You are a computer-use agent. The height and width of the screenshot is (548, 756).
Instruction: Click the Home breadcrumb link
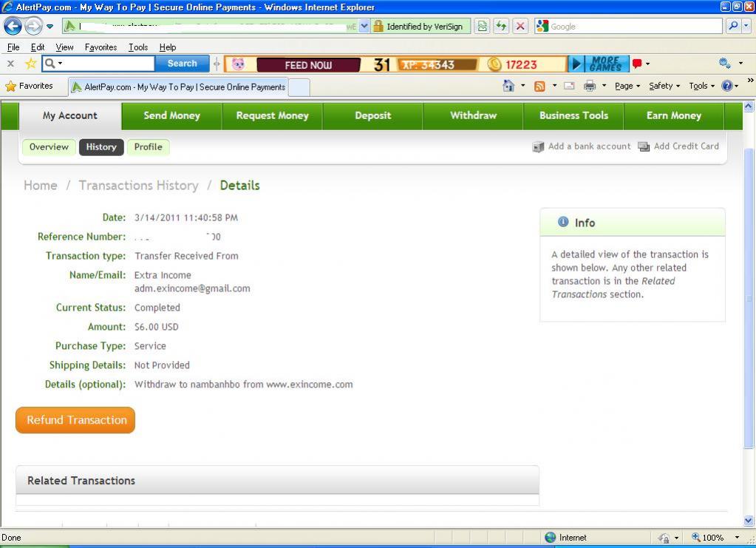41,186
